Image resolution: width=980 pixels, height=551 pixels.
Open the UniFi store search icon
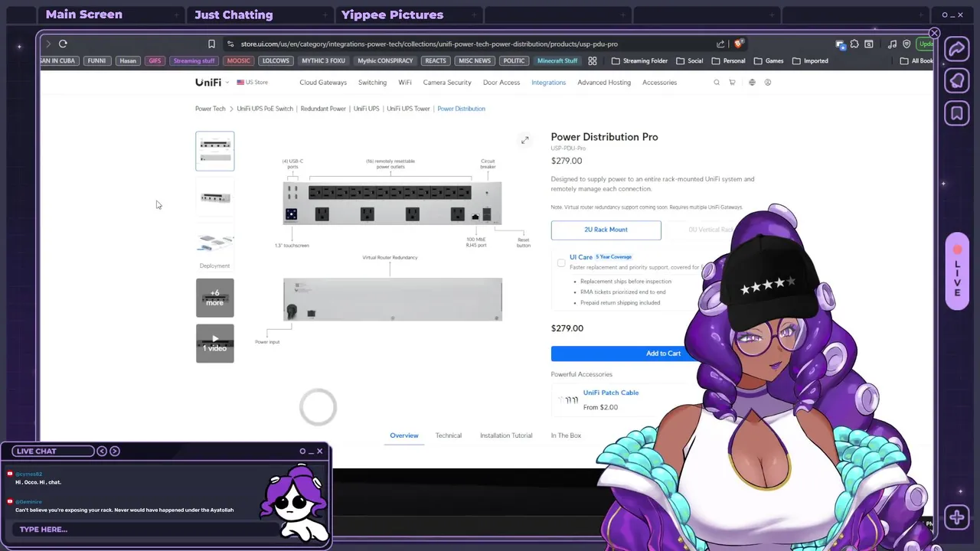click(717, 82)
